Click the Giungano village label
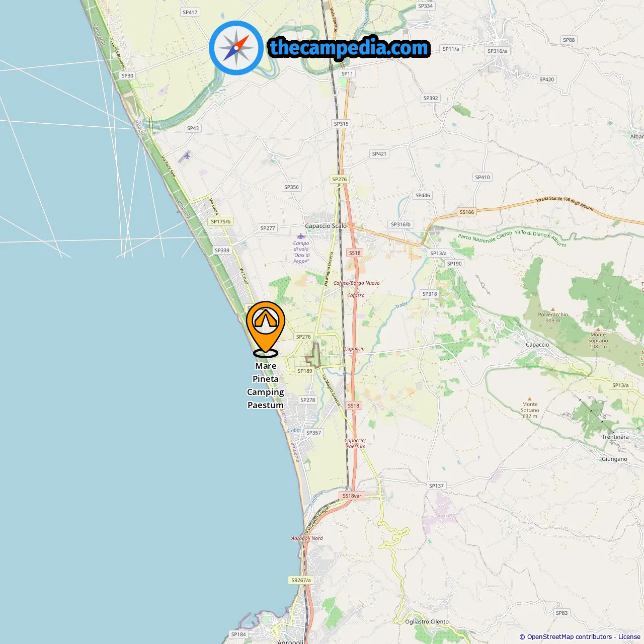The image size is (644, 644). tap(614, 459)
